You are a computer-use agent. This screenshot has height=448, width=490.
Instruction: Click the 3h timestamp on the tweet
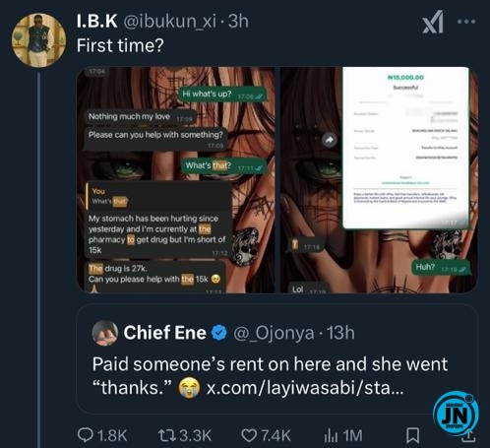(238, 22)
